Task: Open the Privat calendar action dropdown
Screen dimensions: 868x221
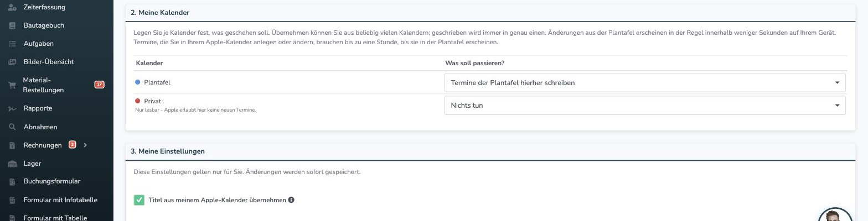Action: (645, 105)
